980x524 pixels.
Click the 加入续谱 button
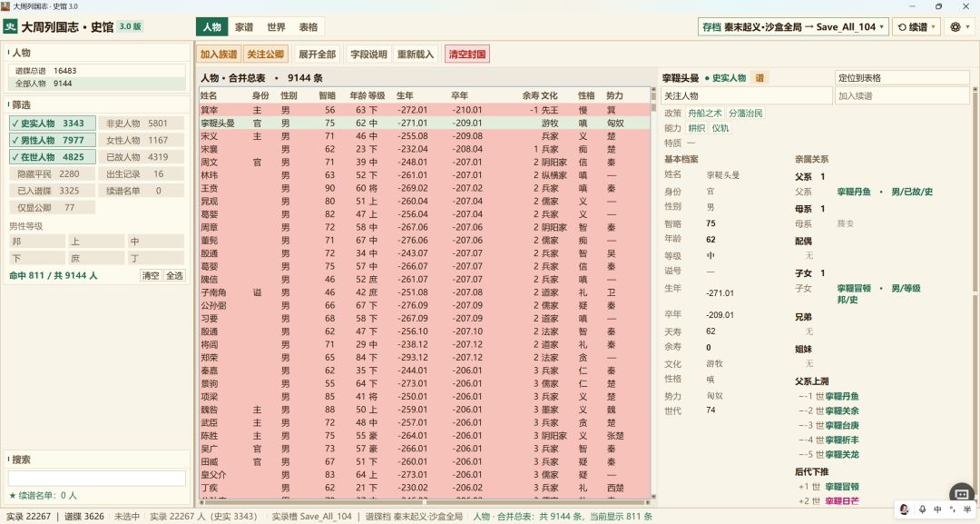tap(902, 95)
